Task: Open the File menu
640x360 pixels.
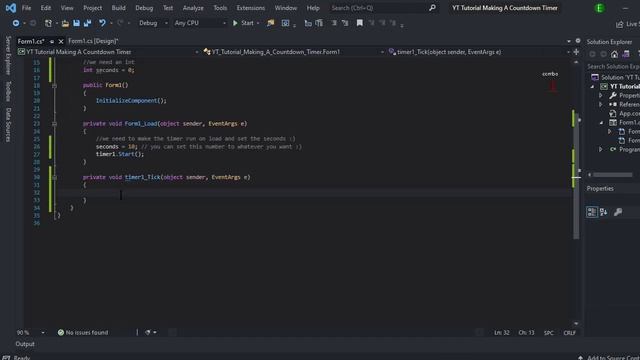Action: point(26,8)
